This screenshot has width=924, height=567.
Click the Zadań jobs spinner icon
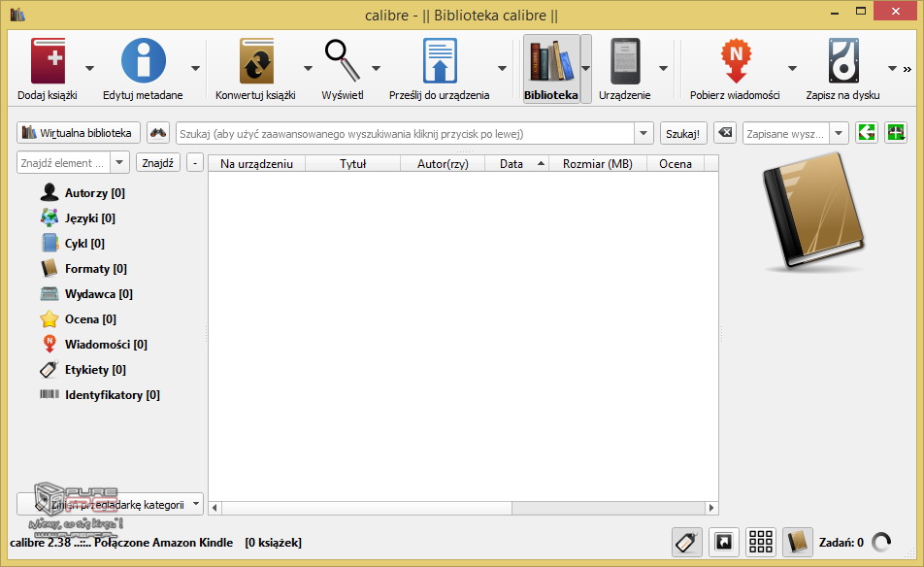pos(881,543)
